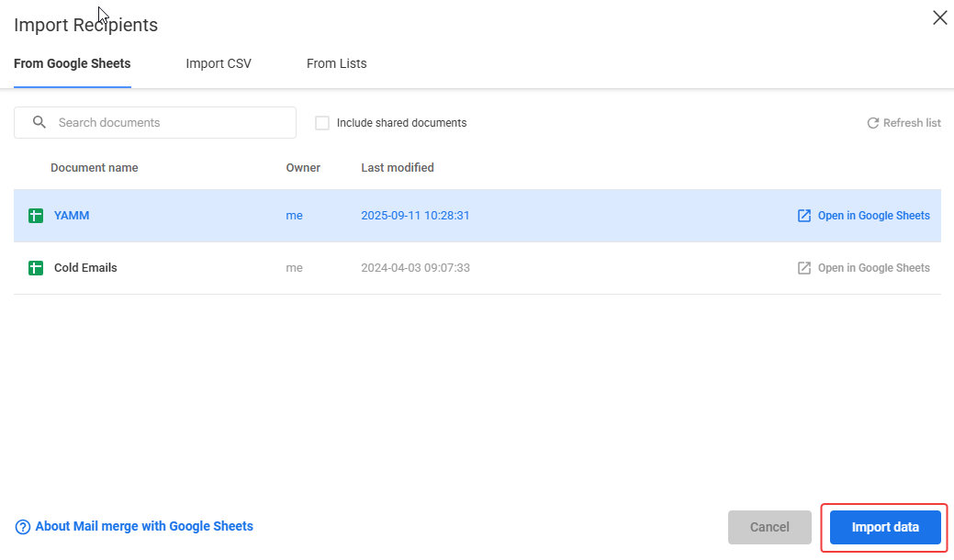
Task: Click the external link icon in Cold Emails row
Action: pos(804,268)
